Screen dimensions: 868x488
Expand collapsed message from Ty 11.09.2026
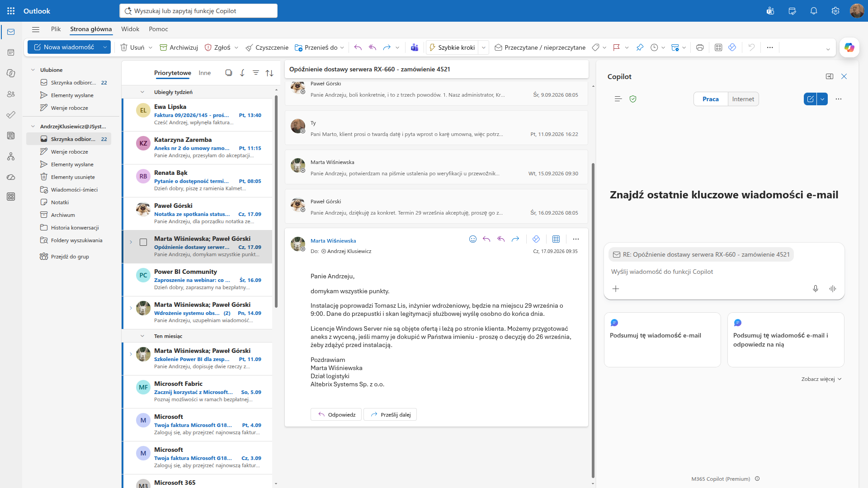click(436, 128)
